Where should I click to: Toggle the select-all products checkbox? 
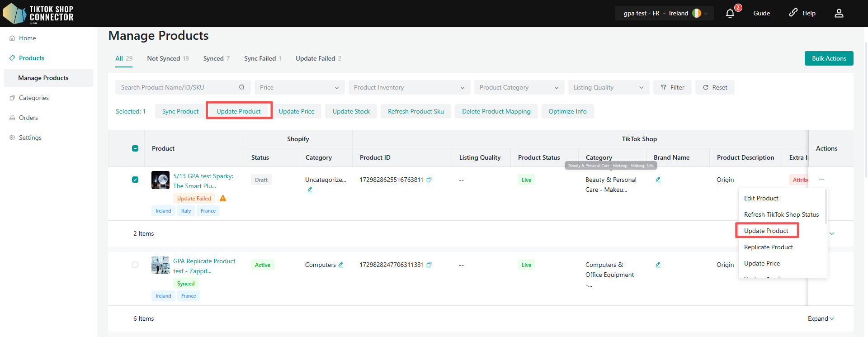135,148
